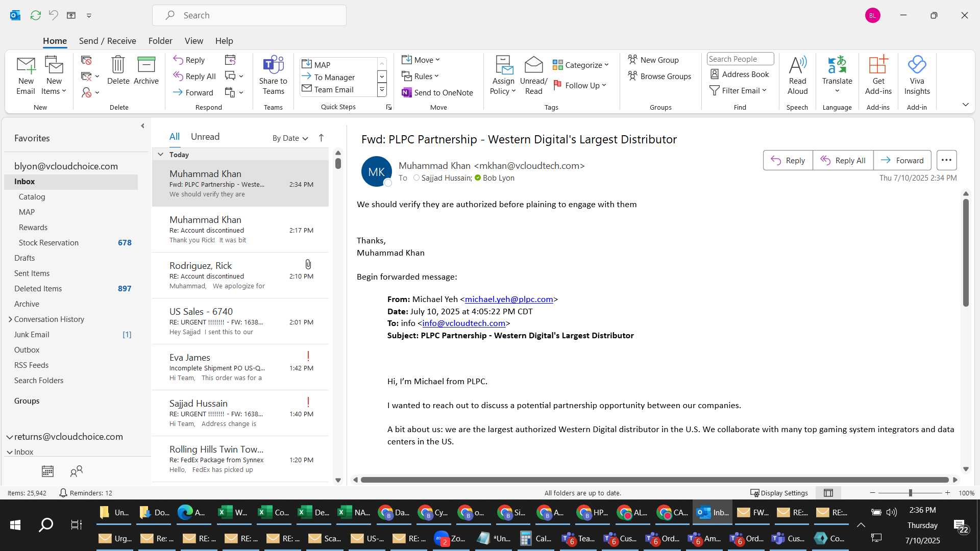Click the Windows Start button

[x=15, y=525]
